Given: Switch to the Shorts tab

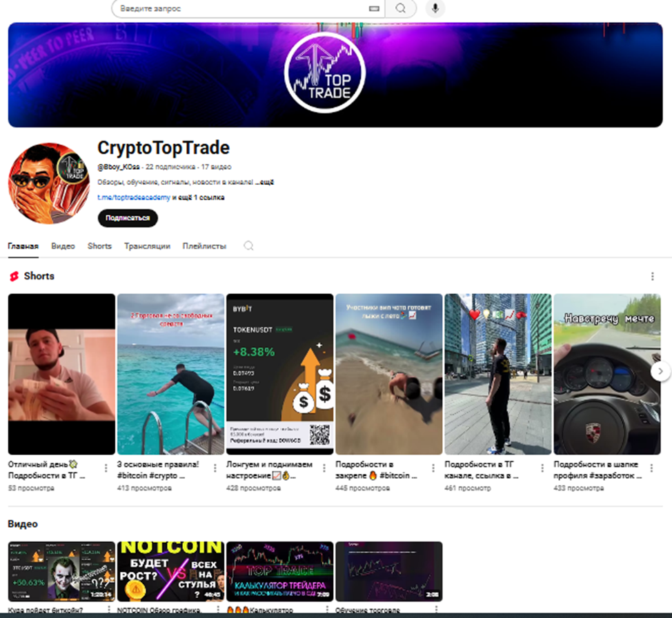Looking at the screenshot, I should point(99,246).
